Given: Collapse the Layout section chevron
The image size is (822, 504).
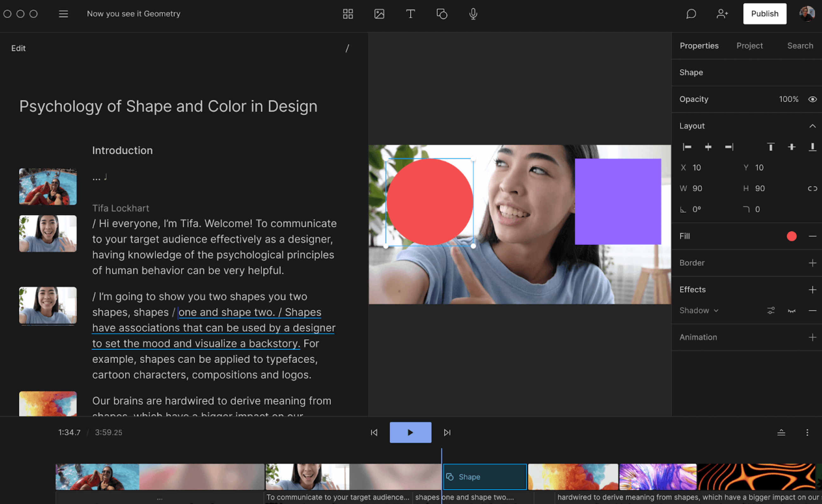Looking at the screenshot, I should (x=813, y=126).
